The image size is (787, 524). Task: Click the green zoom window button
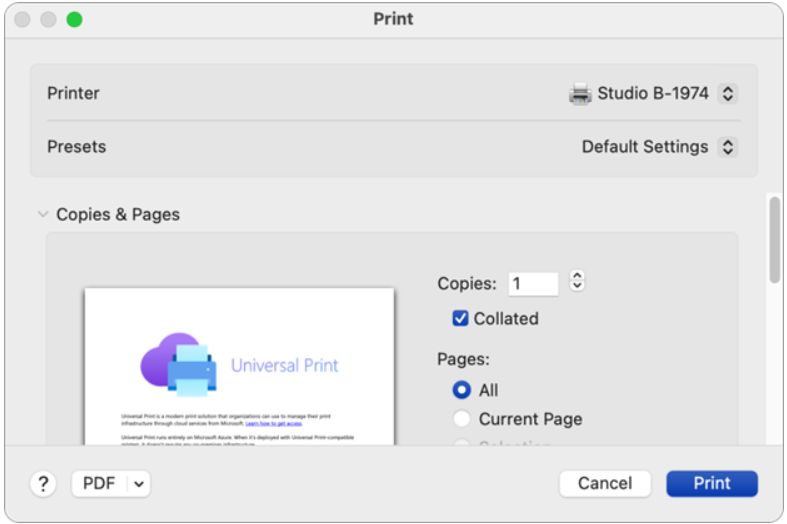(74, 20)
